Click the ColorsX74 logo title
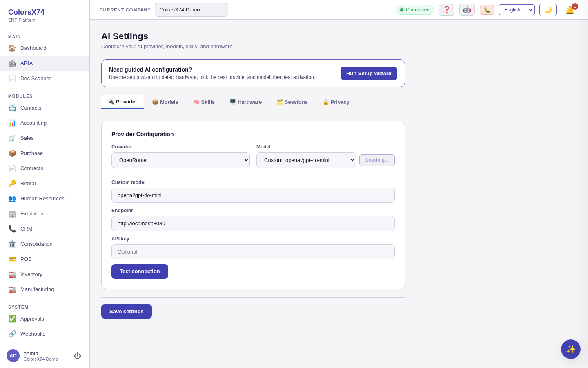The height and width of the screenshot is (368, 588). point(26,12)
